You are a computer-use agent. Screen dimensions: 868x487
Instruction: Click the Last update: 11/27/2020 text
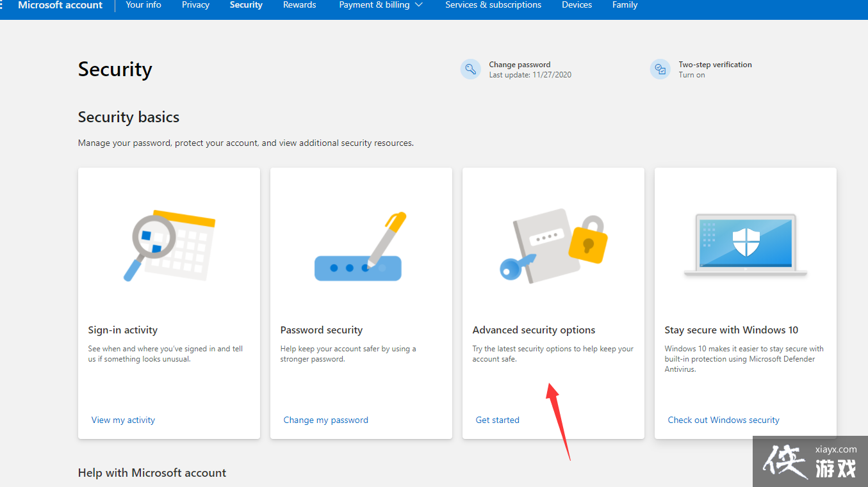click(x=530, y=75)
